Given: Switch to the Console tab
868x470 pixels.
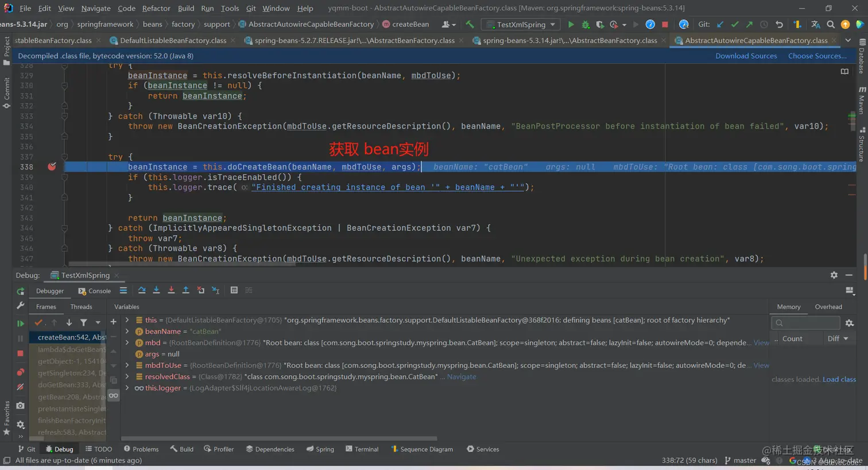Looking at the screenshot, I should 95,291.
